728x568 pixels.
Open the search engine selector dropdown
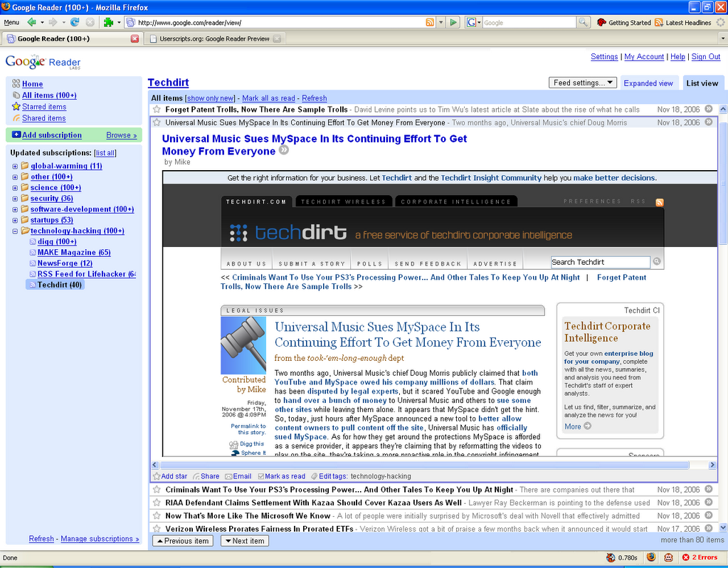click(x=473, y=22)
